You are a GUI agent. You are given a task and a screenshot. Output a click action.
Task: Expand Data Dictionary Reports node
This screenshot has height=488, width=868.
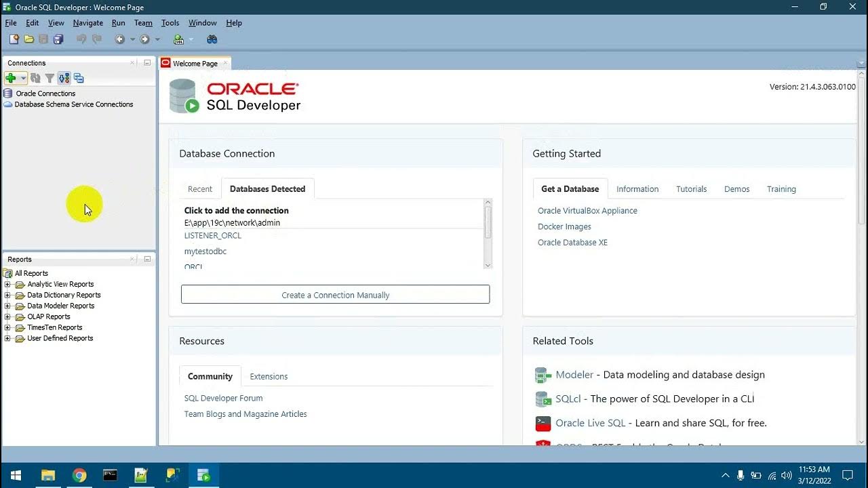(7, 296)
